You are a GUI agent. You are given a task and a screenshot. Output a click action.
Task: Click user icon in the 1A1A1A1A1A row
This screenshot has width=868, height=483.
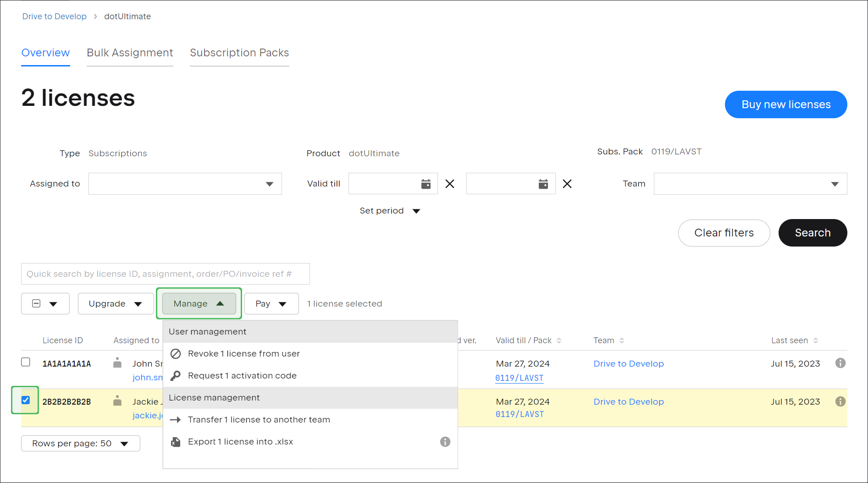click(x=117, y=363)
